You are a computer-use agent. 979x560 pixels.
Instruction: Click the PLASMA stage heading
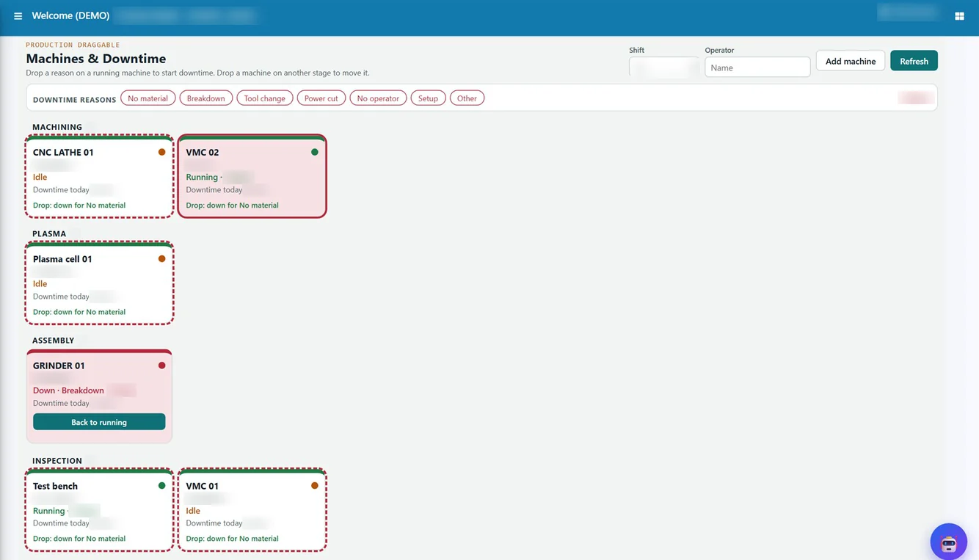[x=49, y=233]
